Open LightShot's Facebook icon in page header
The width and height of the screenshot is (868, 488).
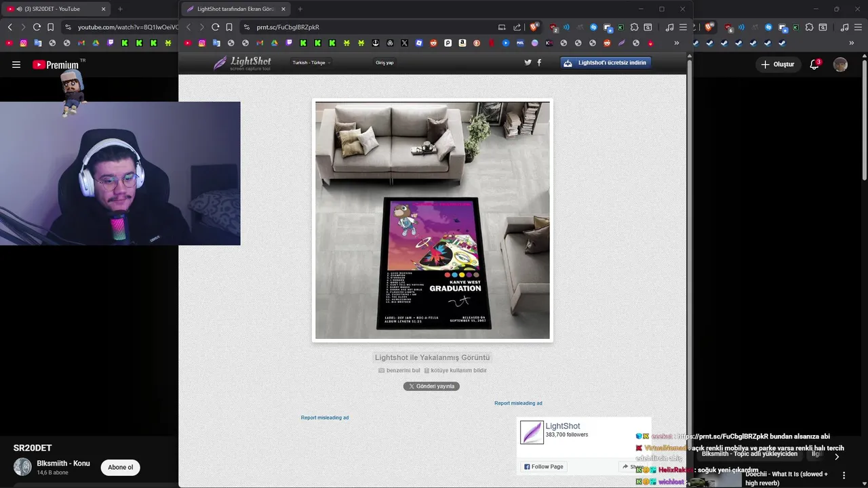pos(539,62)
